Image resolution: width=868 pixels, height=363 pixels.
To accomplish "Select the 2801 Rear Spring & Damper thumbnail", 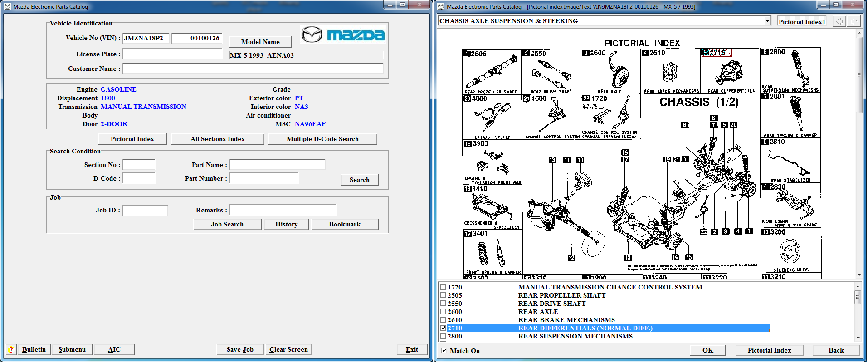I will pos(790,115).
